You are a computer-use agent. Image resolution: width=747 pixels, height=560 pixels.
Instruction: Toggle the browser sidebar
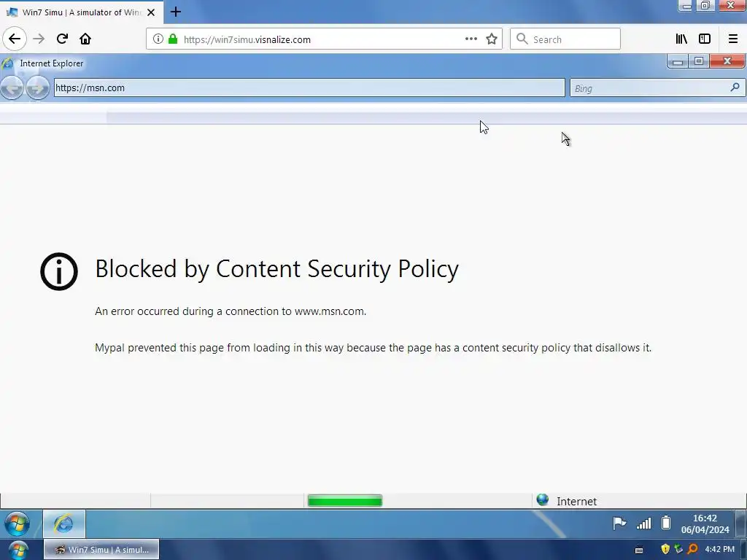(705, 39)
